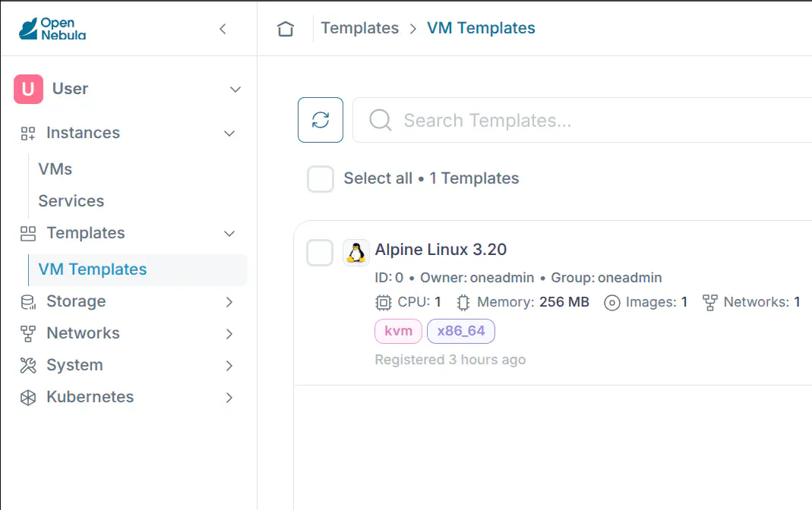Click the Templates sidebar icon
Viewport: 812px width, 510px height.
(x=28, y=234)
